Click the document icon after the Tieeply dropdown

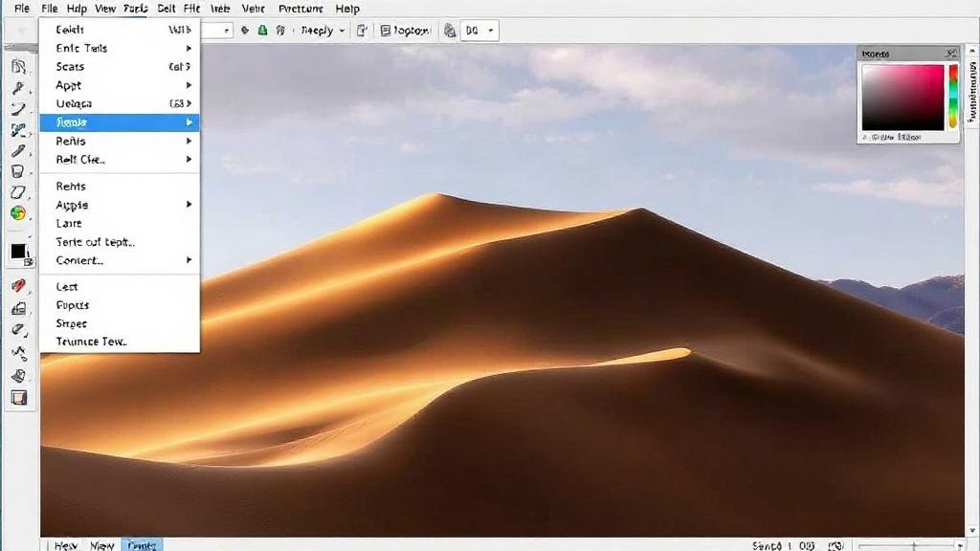point(362,30)
